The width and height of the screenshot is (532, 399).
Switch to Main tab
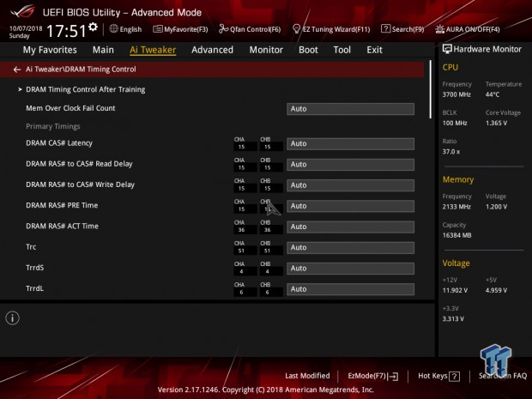tap(103, 50)
